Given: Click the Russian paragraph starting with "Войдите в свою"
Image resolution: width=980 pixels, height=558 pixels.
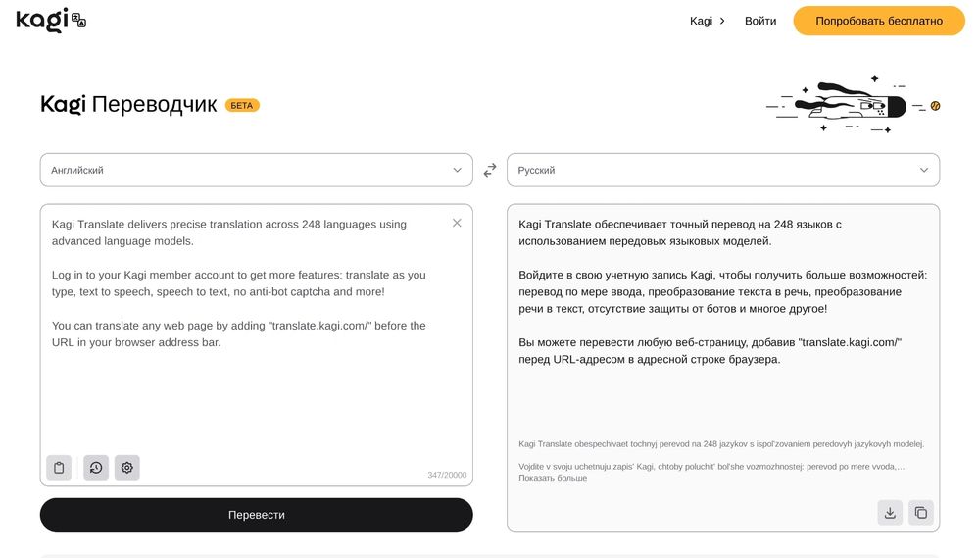Looking at the screenshot, I should [x=723, y=291].
